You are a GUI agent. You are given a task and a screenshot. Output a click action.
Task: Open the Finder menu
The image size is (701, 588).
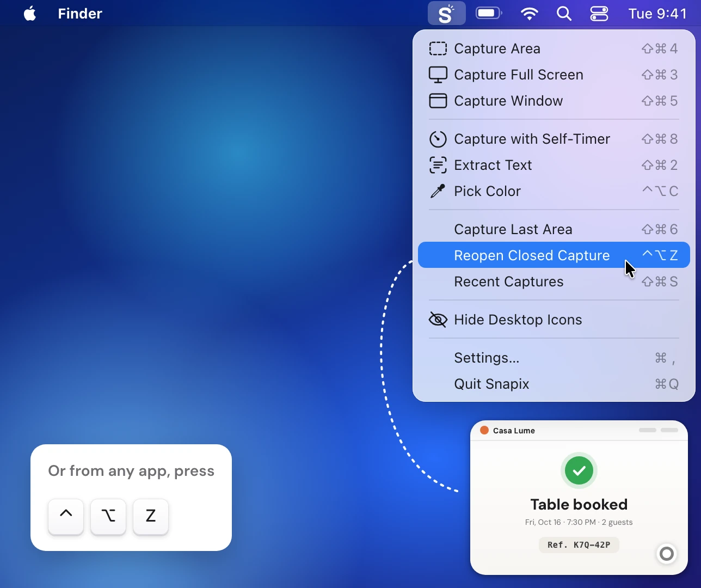pyautogui.click(x=80, y=14)
